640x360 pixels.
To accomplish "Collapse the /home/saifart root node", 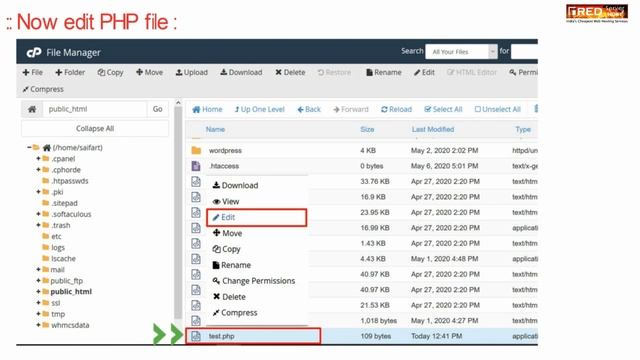I will click(29, 147).
